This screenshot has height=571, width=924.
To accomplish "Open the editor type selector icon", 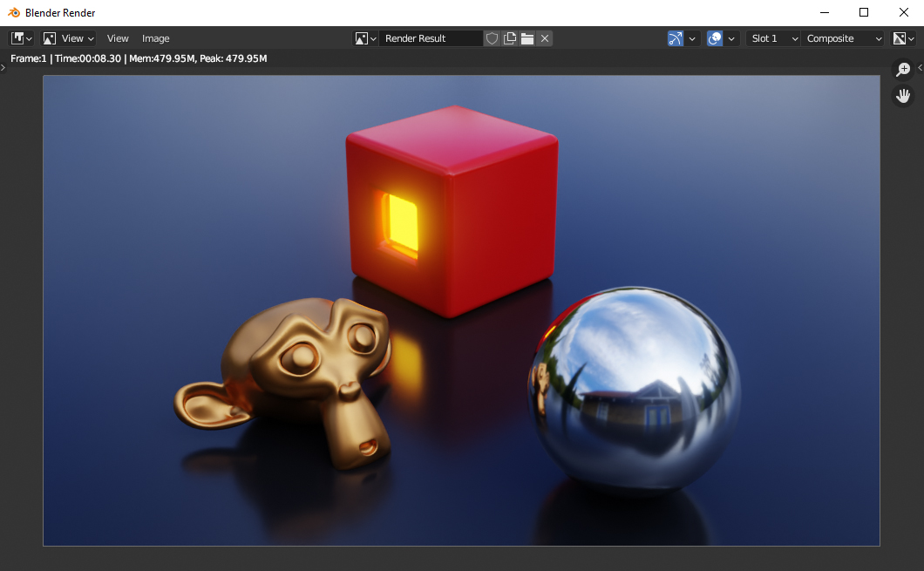I will [x=17, y=37].
